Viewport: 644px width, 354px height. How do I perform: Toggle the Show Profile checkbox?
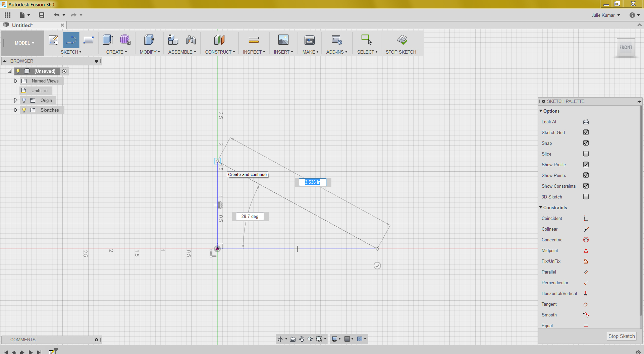[586, 165]
